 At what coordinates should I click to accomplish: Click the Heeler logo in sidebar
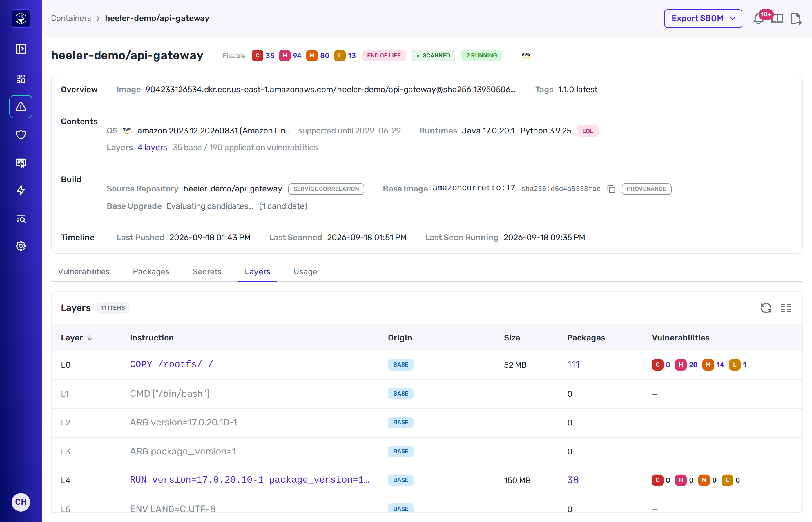[21, 18]
